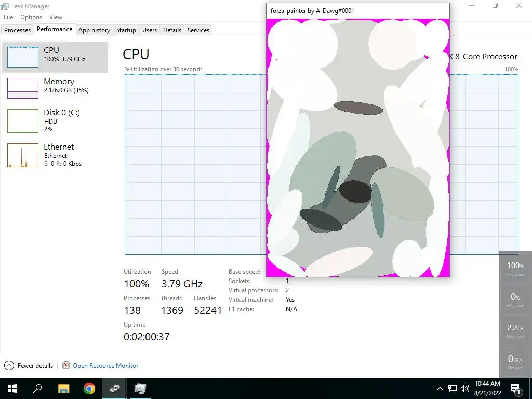The width and height of the screenshot is (532, 399).
Task: Click the Speed value 3.79 GHz
Action: click(182, 284)
